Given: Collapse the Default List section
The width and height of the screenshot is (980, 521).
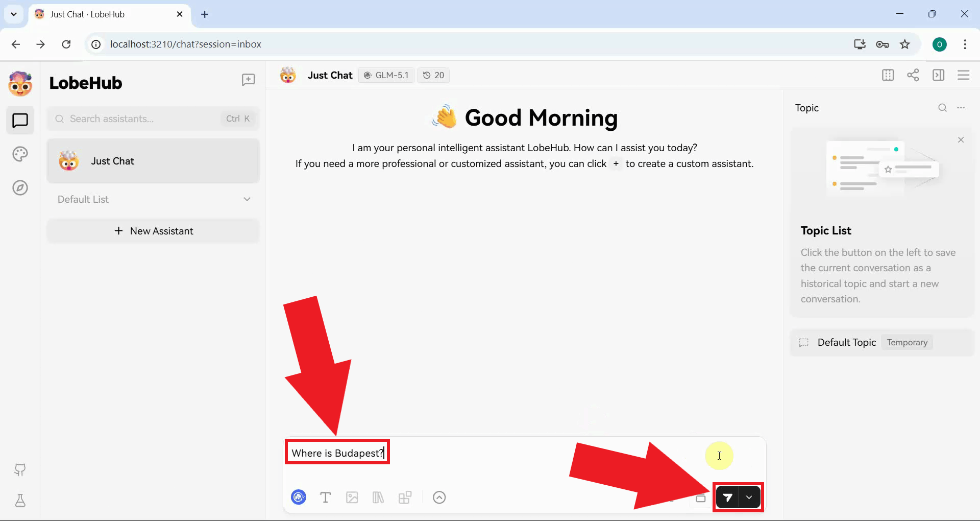Looking at the screenshot, I should tap(247, 199).
